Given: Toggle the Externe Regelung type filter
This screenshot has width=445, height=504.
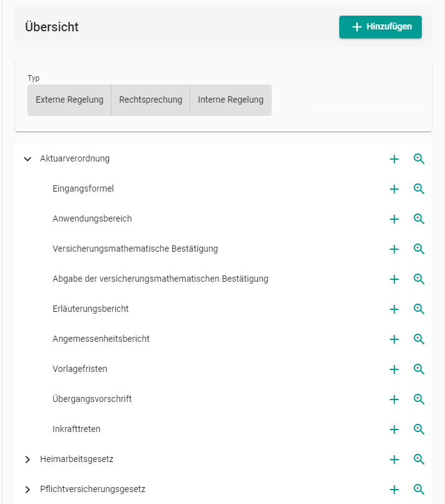Looking at the screenshot, I should [69, 100].
